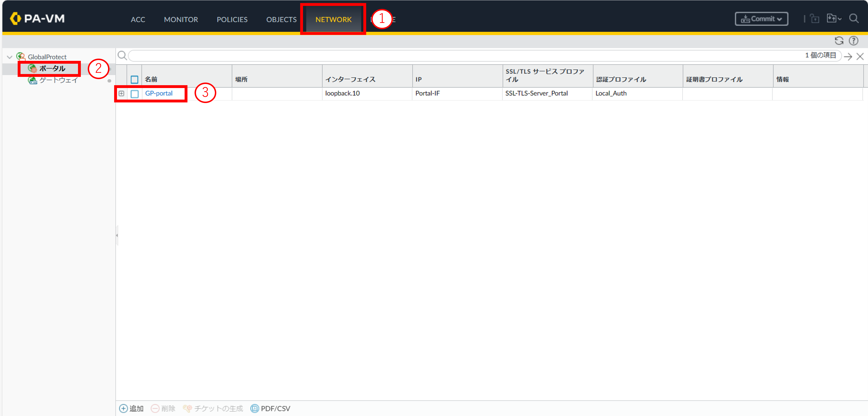
Task: Clear the filter with the X icon
Action: click(860, 56)
